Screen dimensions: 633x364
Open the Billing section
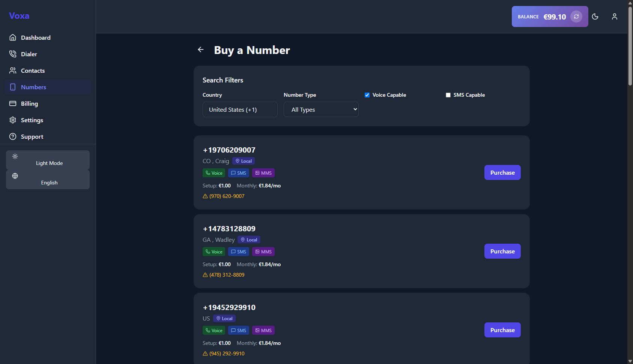point(48,103)
